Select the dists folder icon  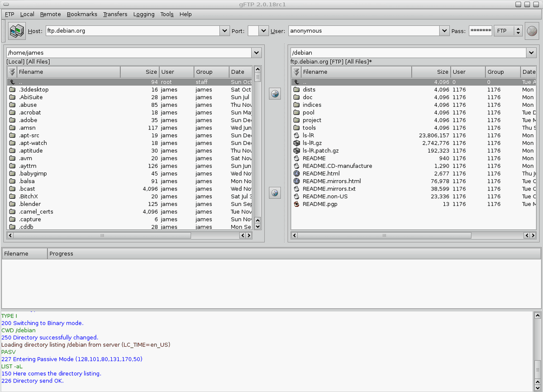click(x=296, y=90)
